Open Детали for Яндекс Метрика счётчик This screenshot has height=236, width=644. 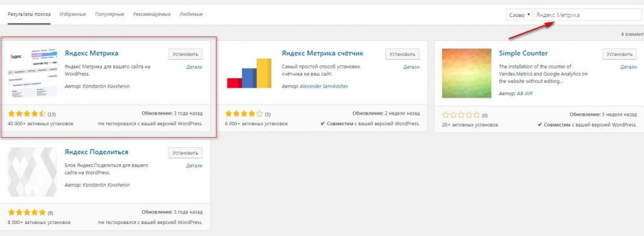[411, 67]
